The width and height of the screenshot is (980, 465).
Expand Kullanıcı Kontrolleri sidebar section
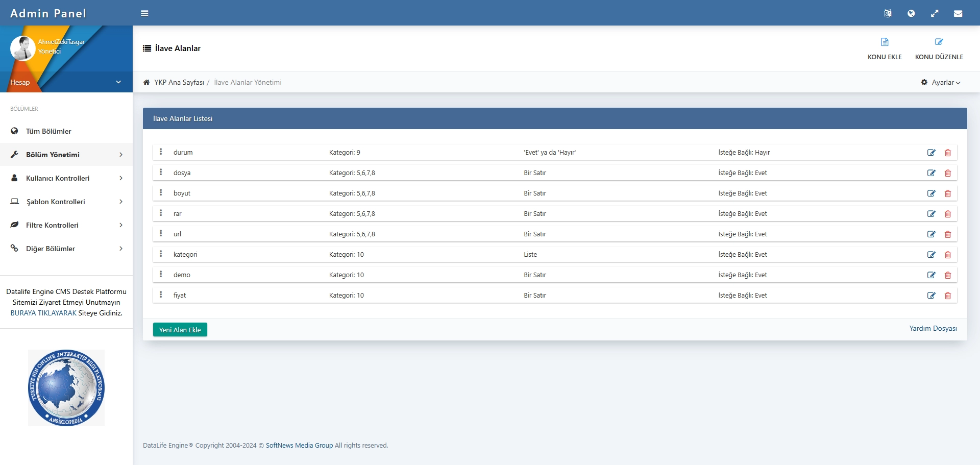tap(66, 178)
